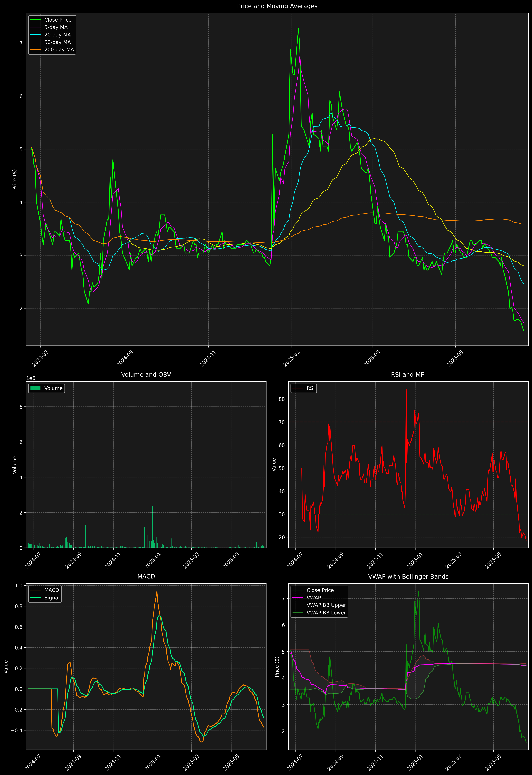
Task: Click y-axis tick '1.0' on the MACD chart
Action: click(x=19, y=586)
